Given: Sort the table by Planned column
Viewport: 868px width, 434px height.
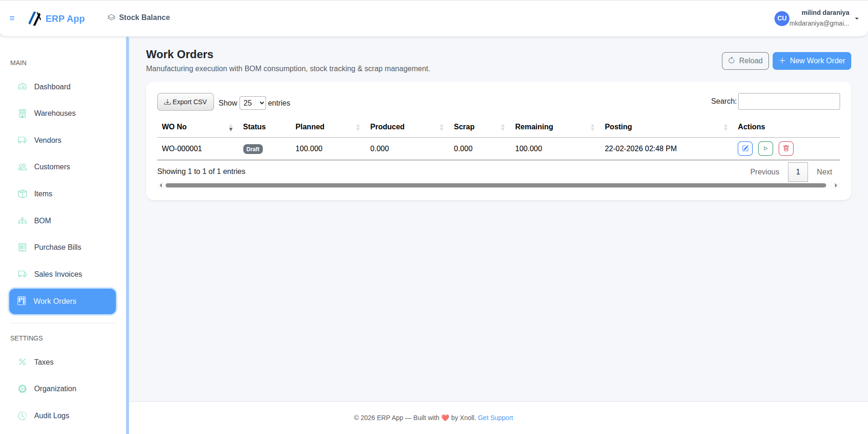Looking at the screenshot, I should [358, 127].
